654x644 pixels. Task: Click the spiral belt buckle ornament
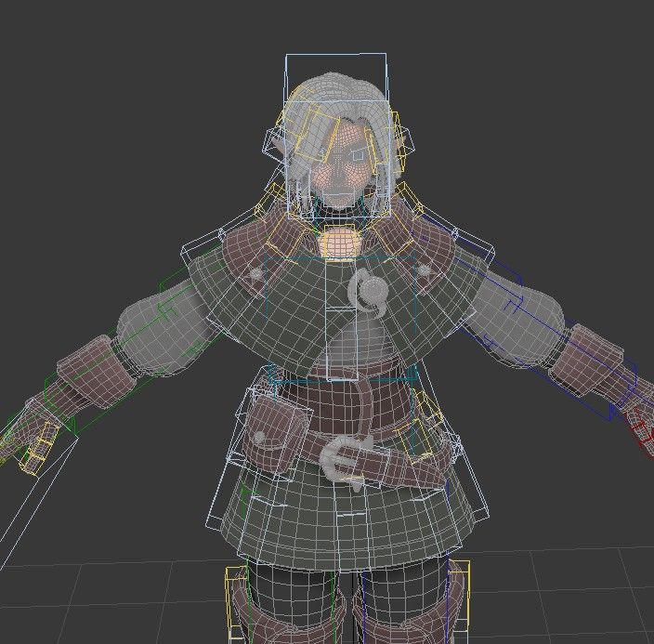pos(345,460)
